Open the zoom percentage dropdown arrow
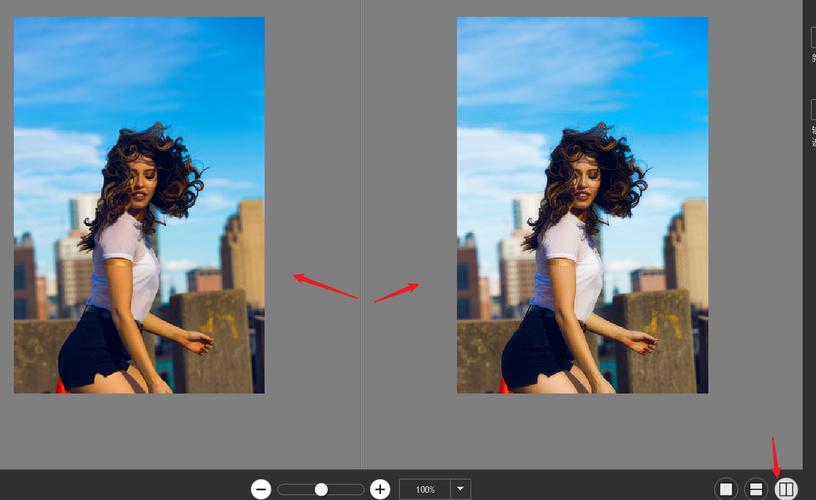The width and height of the screenshot is (816, 500). [460, 489]
